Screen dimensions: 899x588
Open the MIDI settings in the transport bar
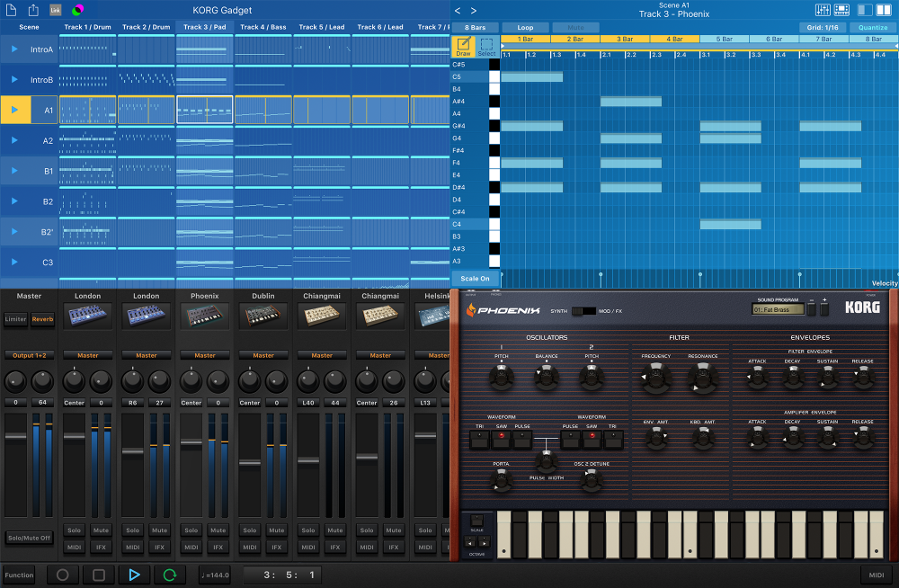[877, 575]
